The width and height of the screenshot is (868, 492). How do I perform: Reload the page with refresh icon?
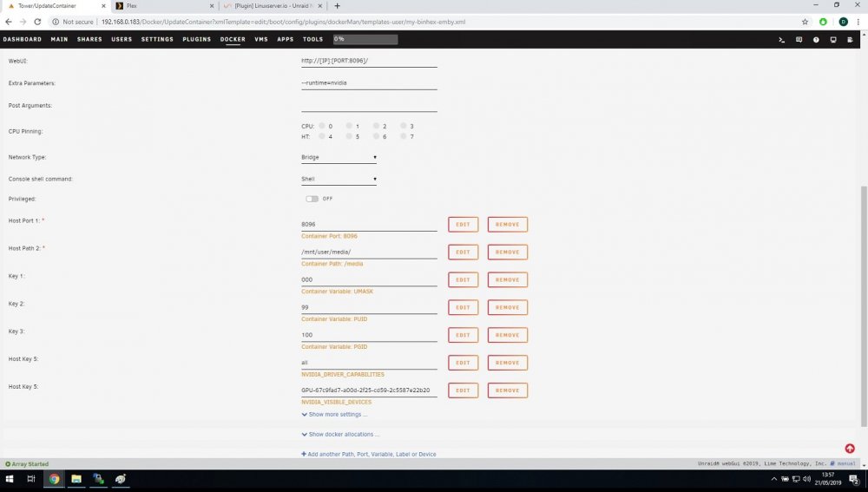(x=37, y=22)
